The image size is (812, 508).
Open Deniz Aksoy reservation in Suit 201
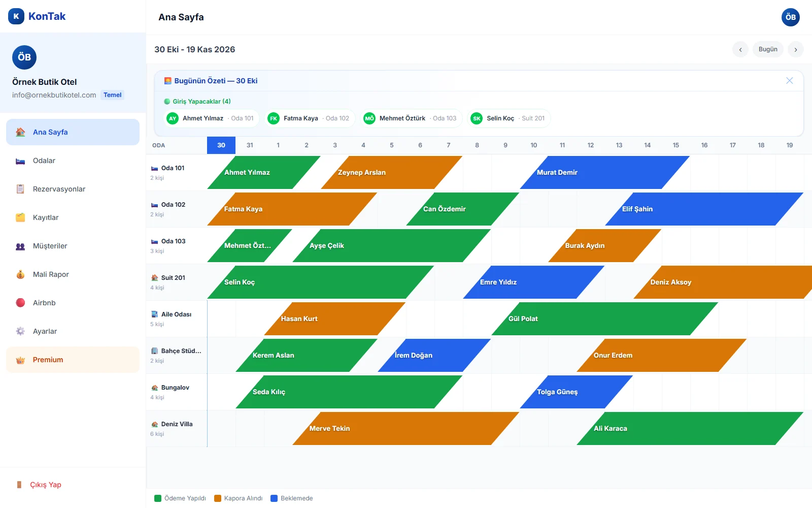click(723, 282)
